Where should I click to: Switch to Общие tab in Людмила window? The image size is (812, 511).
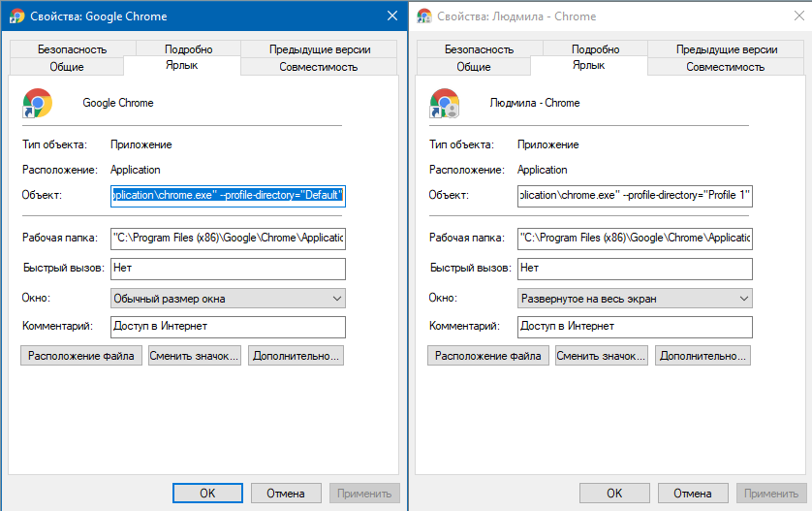pos(474,67)
